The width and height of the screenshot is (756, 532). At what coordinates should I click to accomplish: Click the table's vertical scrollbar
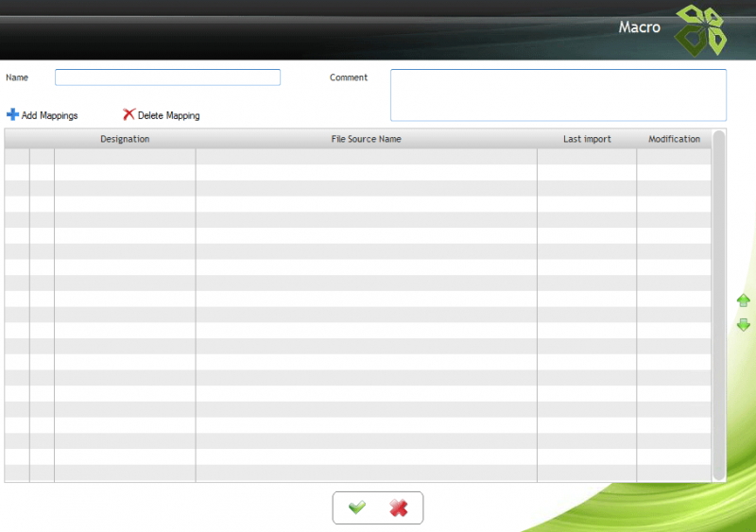point(719,302)
